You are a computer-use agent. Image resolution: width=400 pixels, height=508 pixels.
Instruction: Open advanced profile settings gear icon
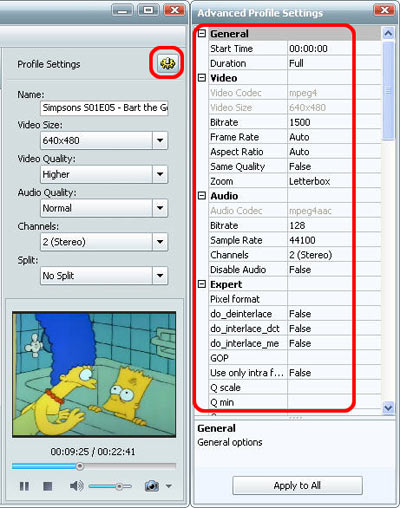pyautogui.click(x=167, y=63)
